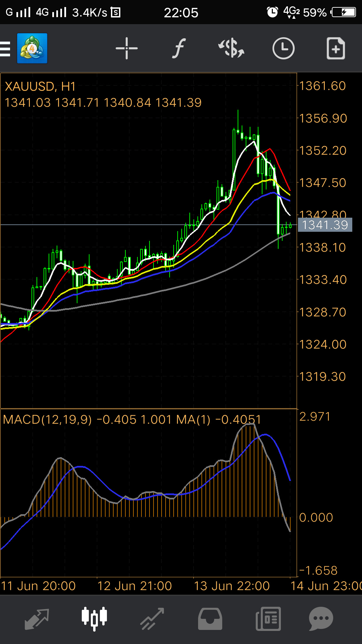The height and width of the screenshot is (644, 362).
Task: Tap price scale value 1333.40
Action: [323, 280]
